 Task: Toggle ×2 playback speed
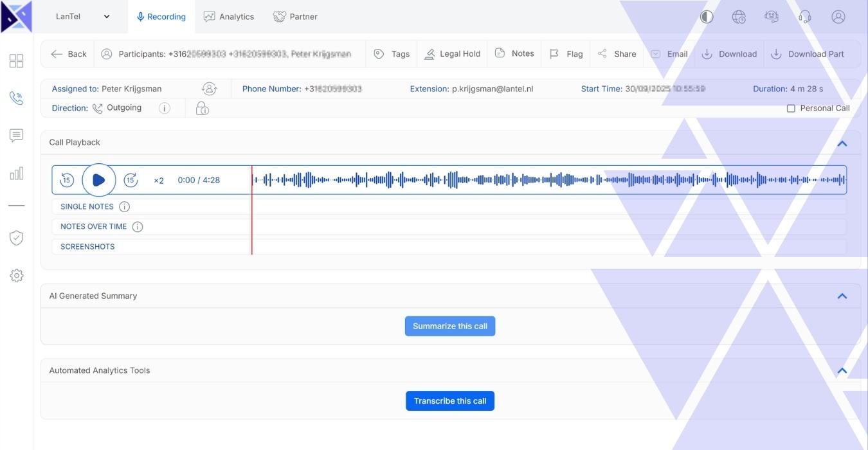point(159,181)
